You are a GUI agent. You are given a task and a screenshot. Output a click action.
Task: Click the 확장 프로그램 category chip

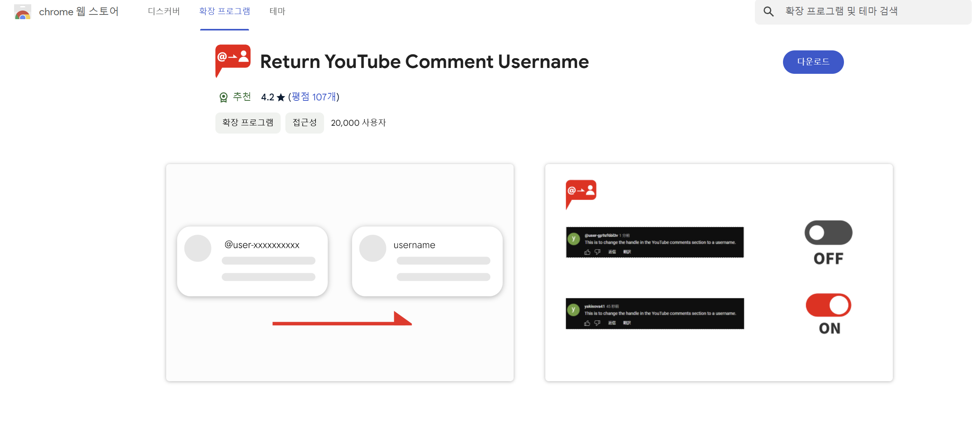248,123
